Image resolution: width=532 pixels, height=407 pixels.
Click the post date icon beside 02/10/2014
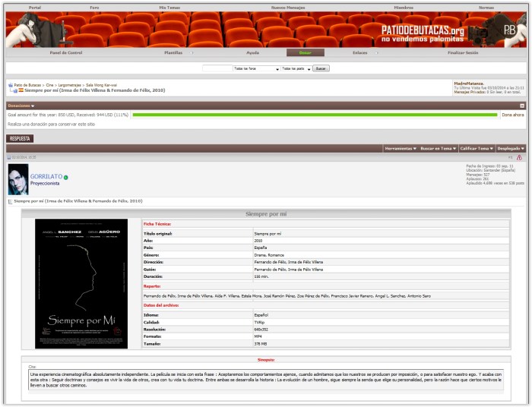point(9,158)
